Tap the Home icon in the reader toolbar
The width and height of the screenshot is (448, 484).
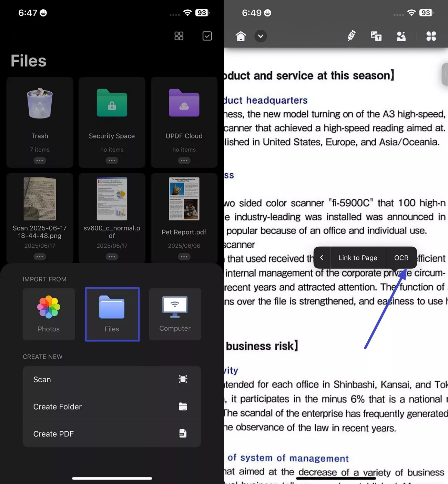tap(241, 36)
